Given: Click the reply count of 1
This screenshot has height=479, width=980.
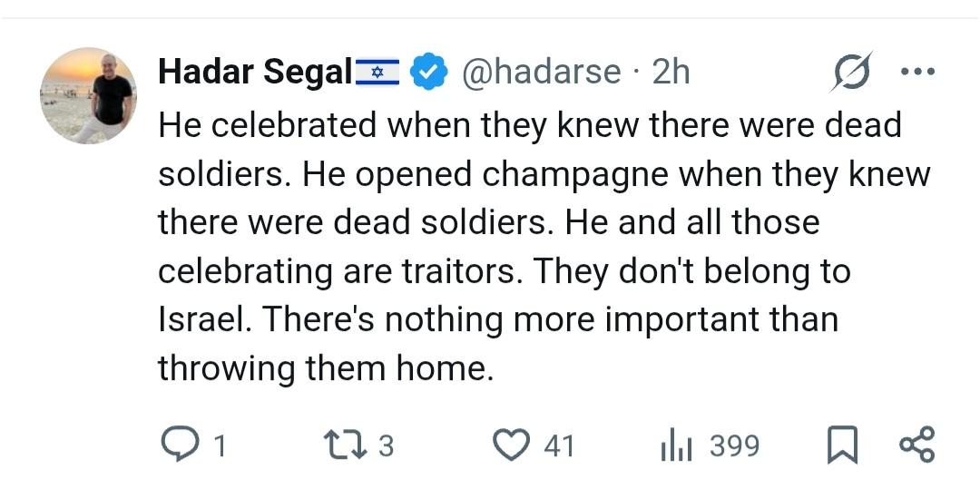Looking at the screenshot, I should point(218,445).
